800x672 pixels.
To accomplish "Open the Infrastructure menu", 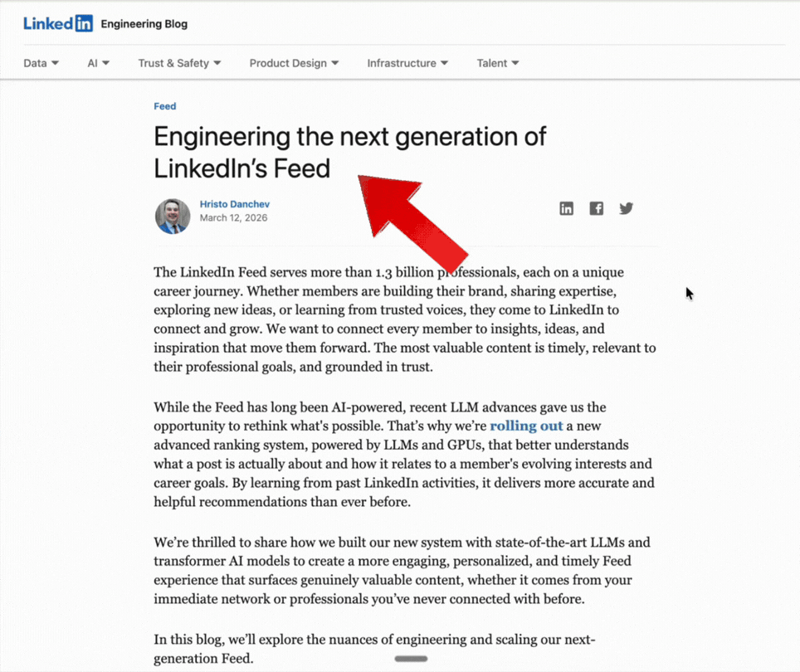I will (407, 63).
